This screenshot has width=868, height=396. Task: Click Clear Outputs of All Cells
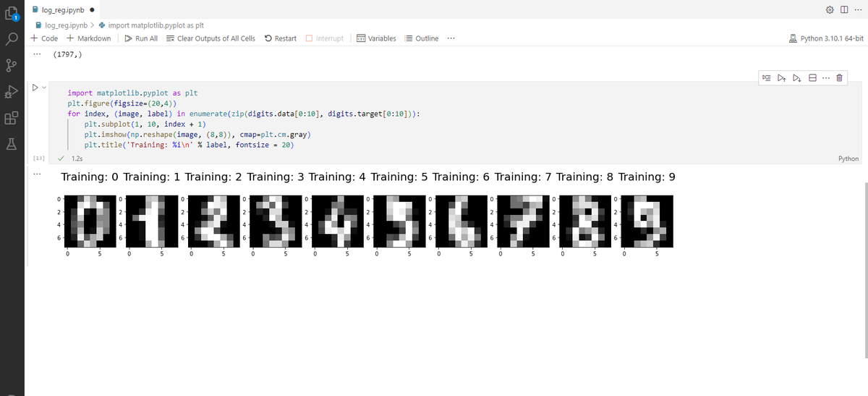(210, 38)
